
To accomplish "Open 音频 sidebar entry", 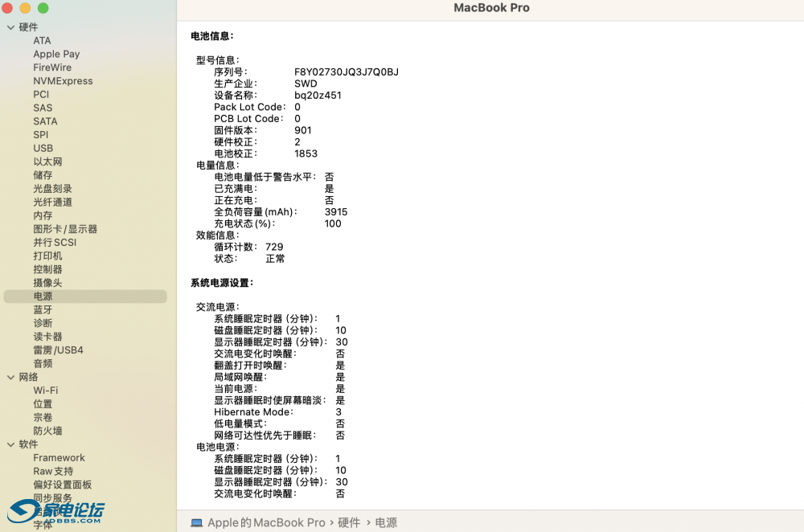I will pyautogui.click(x=43, y=363).
